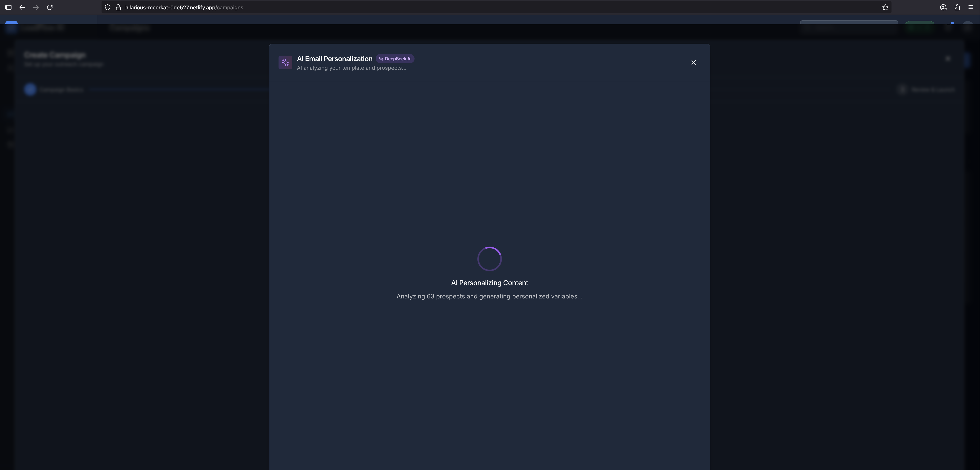Screen dimensions: 980x470
Task: Open the extensions puzzle icon
Action: (957, 7)
